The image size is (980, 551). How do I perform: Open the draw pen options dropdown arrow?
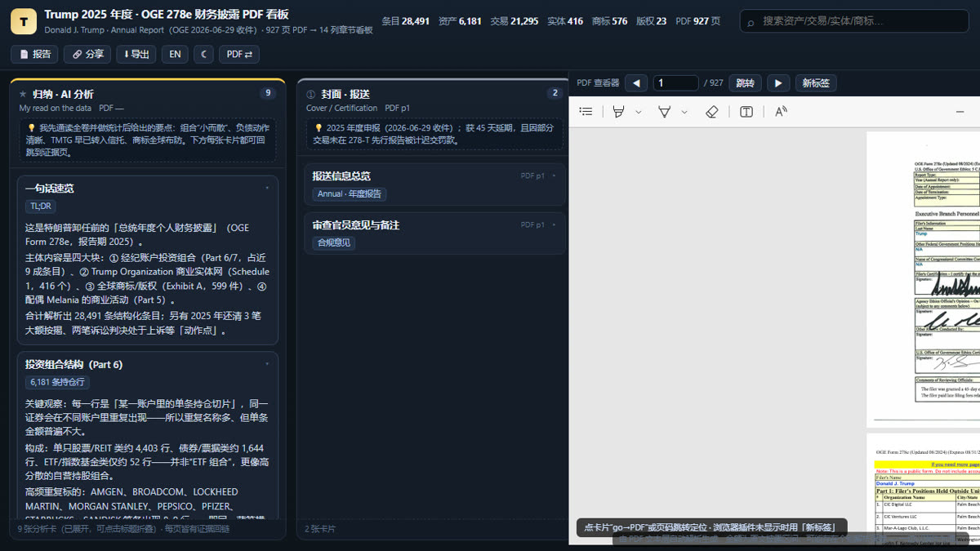[684, 112]
